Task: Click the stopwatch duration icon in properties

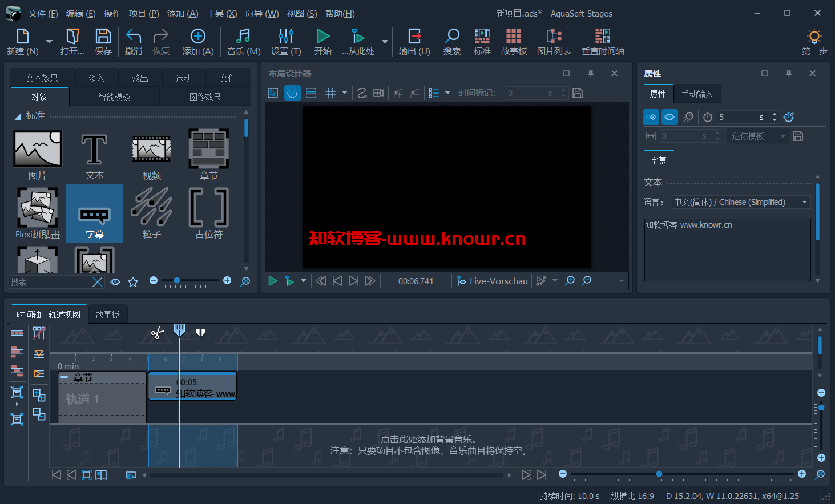Action: [708, 117]
